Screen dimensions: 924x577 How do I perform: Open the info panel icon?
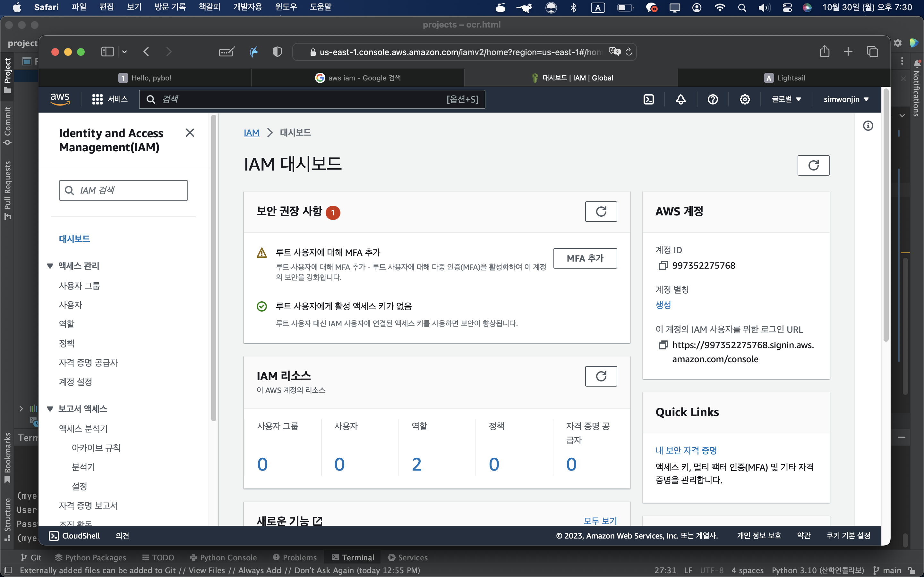[x=868, y=126]
